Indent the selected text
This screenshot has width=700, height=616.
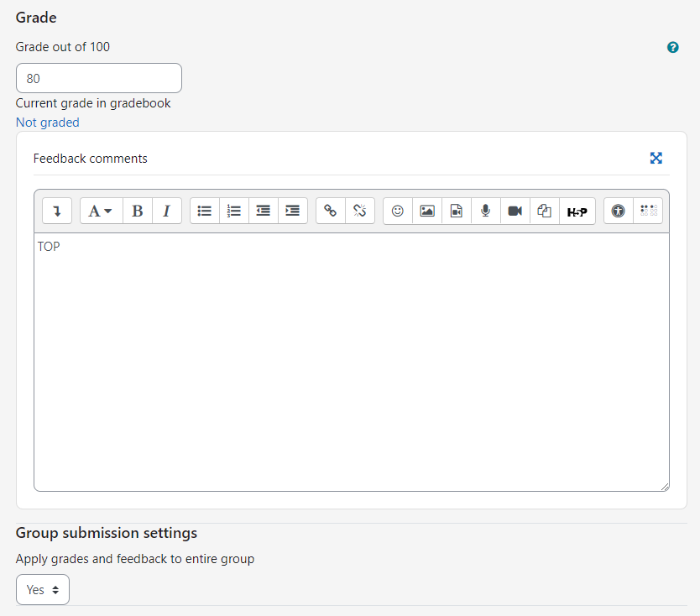[293, 211]
